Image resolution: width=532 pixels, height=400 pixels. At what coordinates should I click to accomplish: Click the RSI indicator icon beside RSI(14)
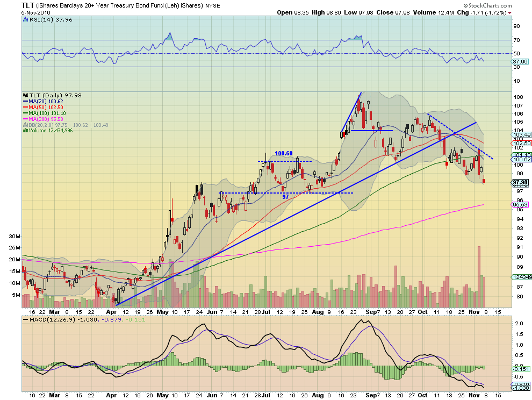(25, 20)
